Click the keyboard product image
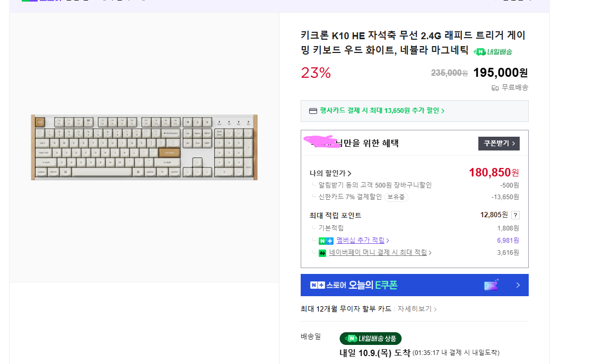 click(x=144, y=147)
